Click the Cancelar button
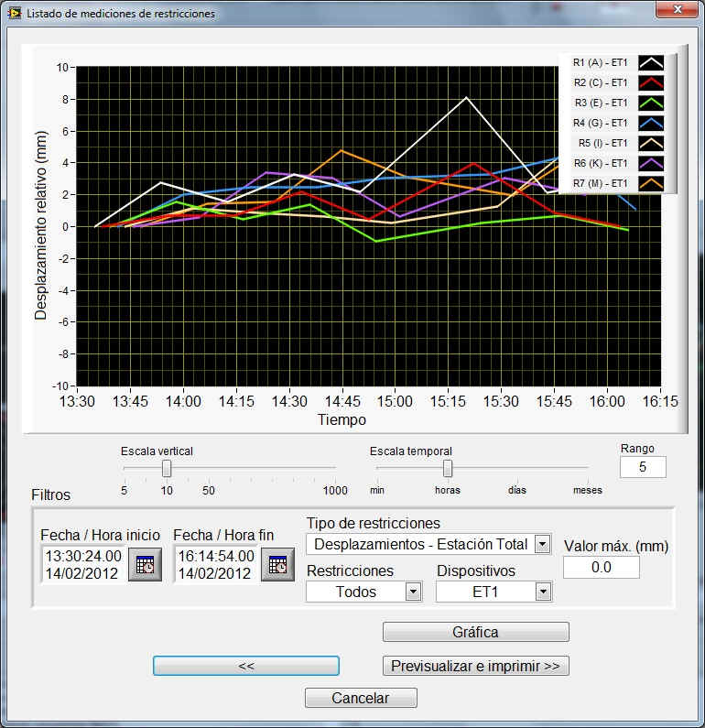The image size is (705, 728). pyautogui.click(x=361, y=698)
